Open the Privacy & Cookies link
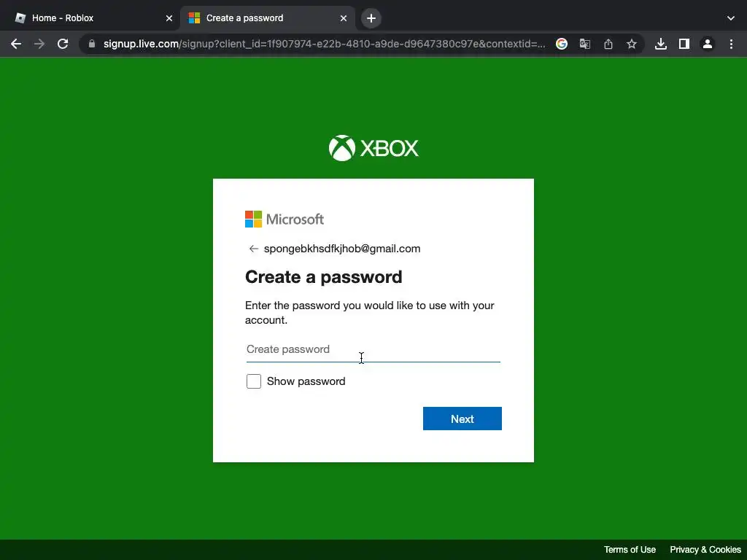The image size is (747, 560). point(705,550)
